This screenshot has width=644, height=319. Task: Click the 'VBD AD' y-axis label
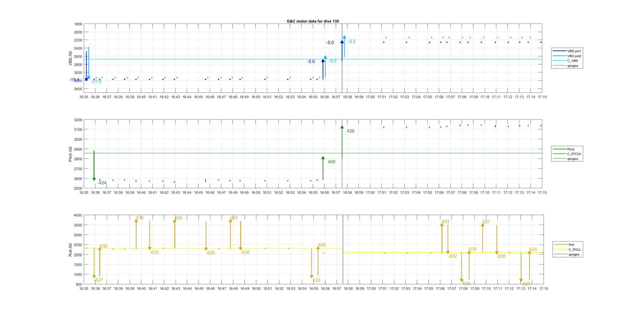70,58
